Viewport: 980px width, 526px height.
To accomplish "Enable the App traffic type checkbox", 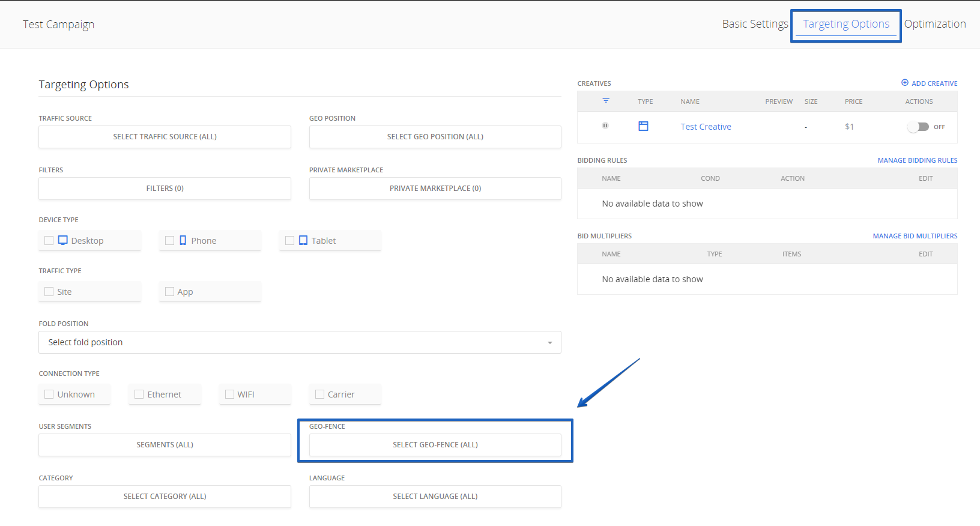I will coord(169,291).
